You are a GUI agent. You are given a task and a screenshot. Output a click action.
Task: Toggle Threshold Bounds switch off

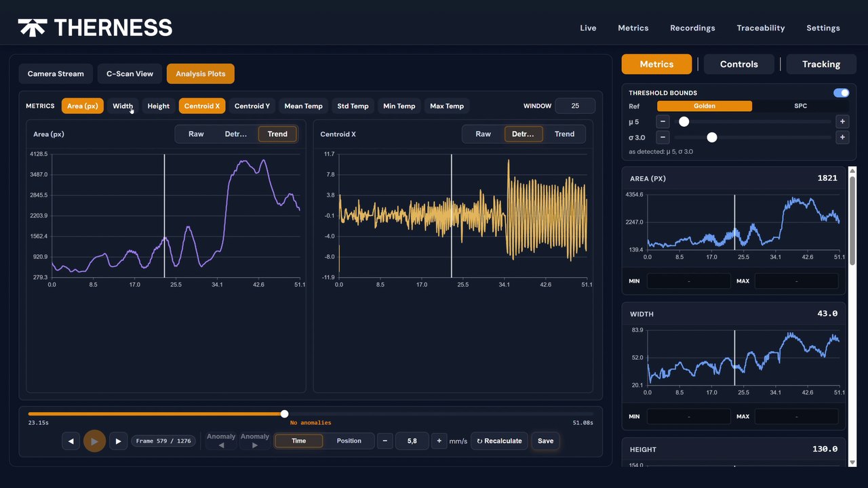(x=841, y=93)
